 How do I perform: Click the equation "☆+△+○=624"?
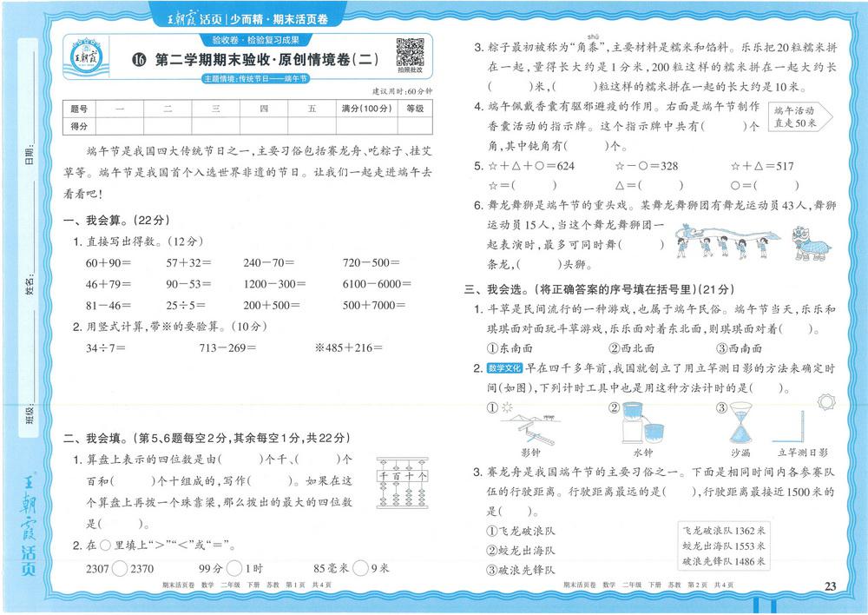click(x=531, y=166)
